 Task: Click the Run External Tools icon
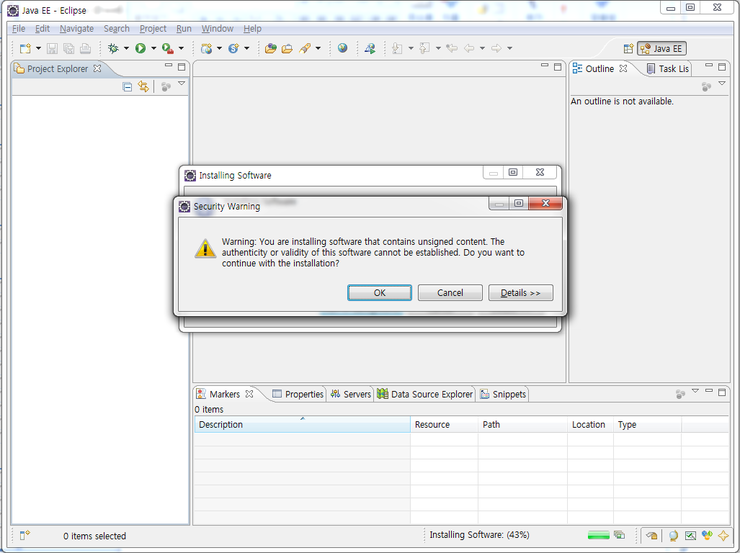coord(168,48)
